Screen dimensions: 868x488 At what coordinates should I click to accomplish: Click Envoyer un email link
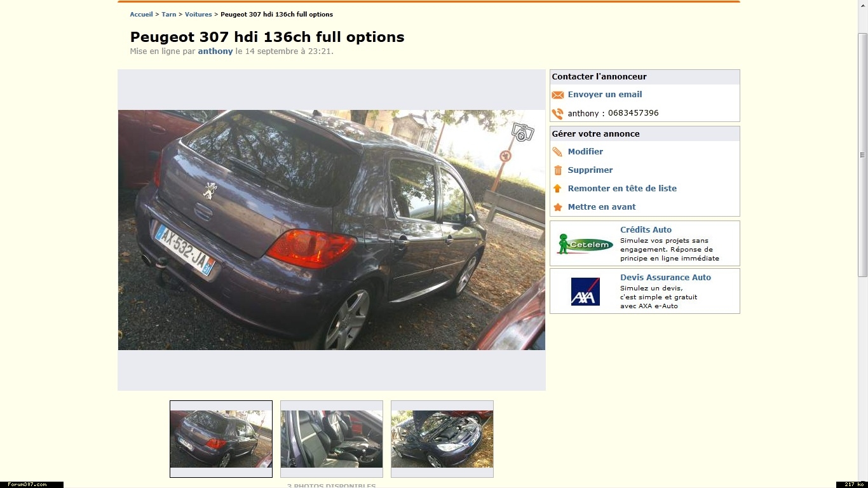[605, 94]
